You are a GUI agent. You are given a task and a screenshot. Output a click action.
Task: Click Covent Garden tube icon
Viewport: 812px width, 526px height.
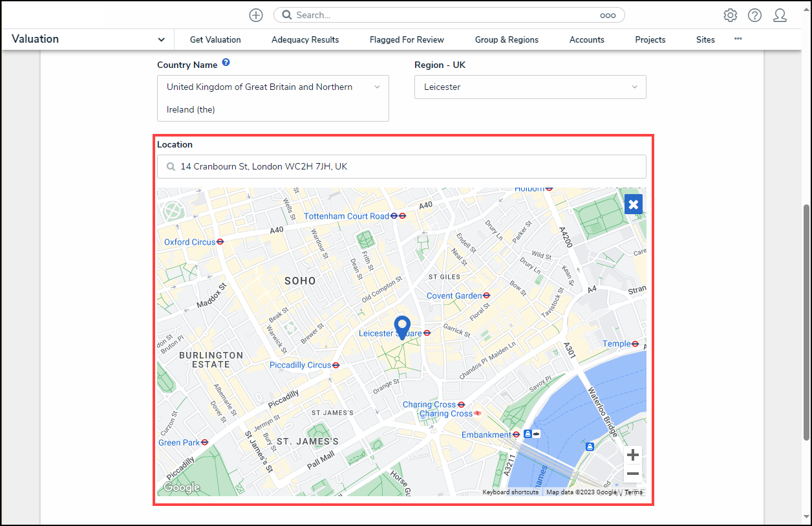[487, 296]
